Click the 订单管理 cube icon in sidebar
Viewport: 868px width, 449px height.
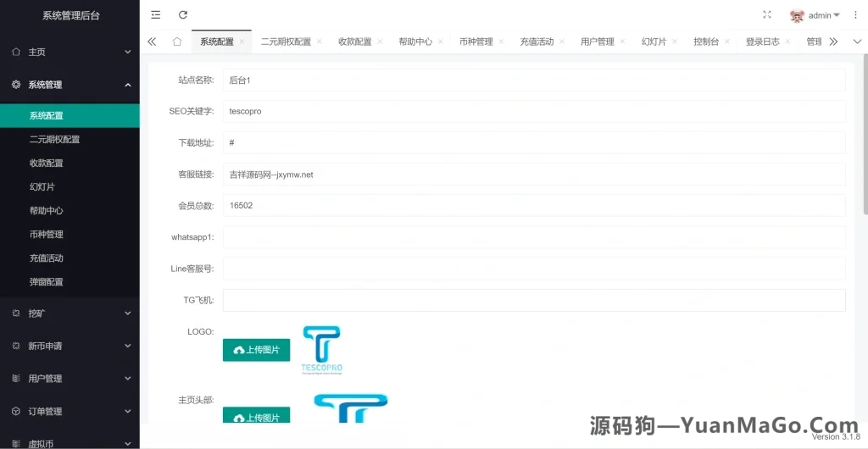tap(16, 411)
